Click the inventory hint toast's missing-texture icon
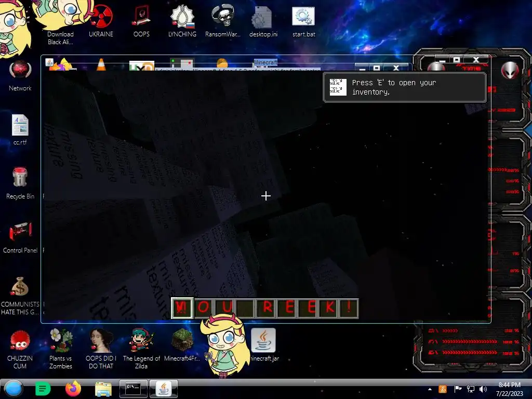Screen dimensions: 532x399 coord(338,87)
